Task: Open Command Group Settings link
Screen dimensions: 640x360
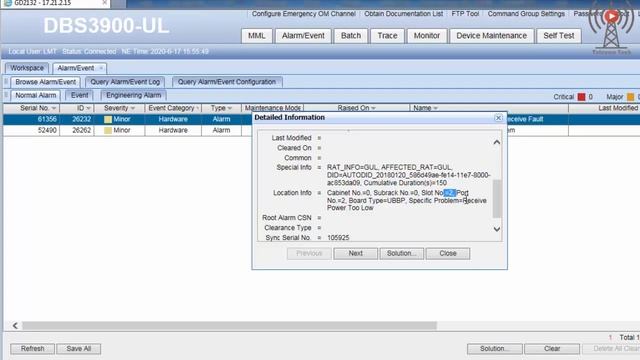Action: click(x=526, y=14)
